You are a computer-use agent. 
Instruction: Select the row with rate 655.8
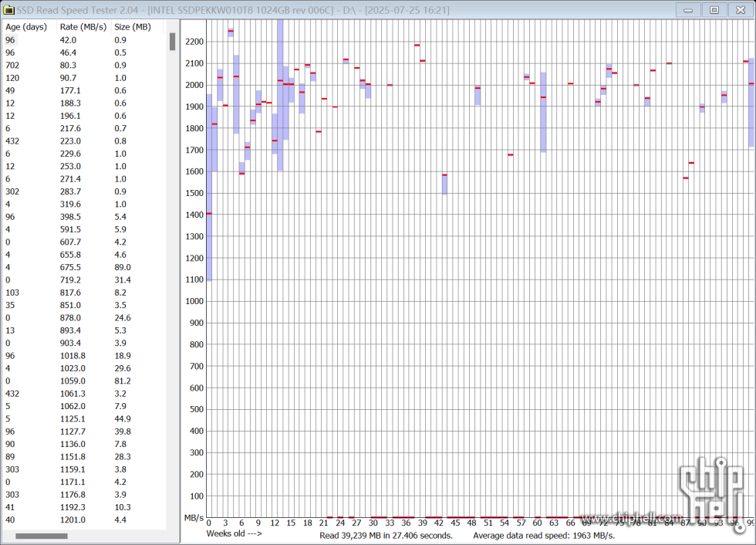pos(85,255)
